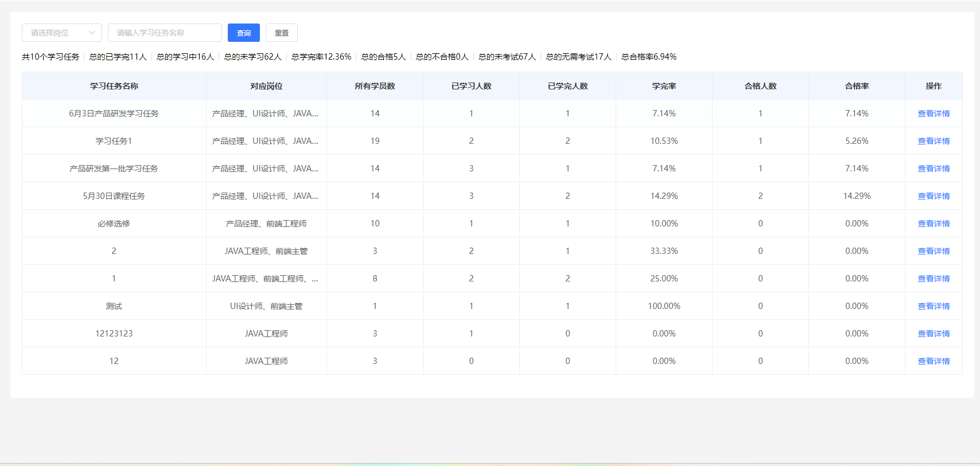This screenshot has height=466, width=980.
Task: View details for 5月30日课程任务
Action: click(934, 196)
